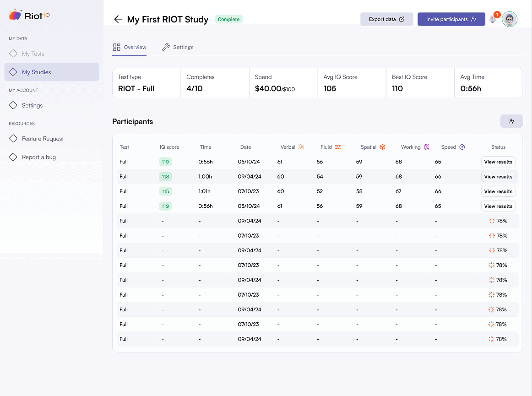Image resolution: width=532 pixels, height=396 pixels.
Task: Click the add participant icon button
Action: coord(511,121)
